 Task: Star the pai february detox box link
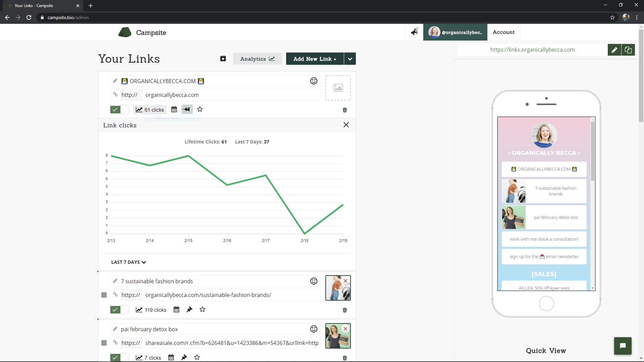click(x=197, y=357)
